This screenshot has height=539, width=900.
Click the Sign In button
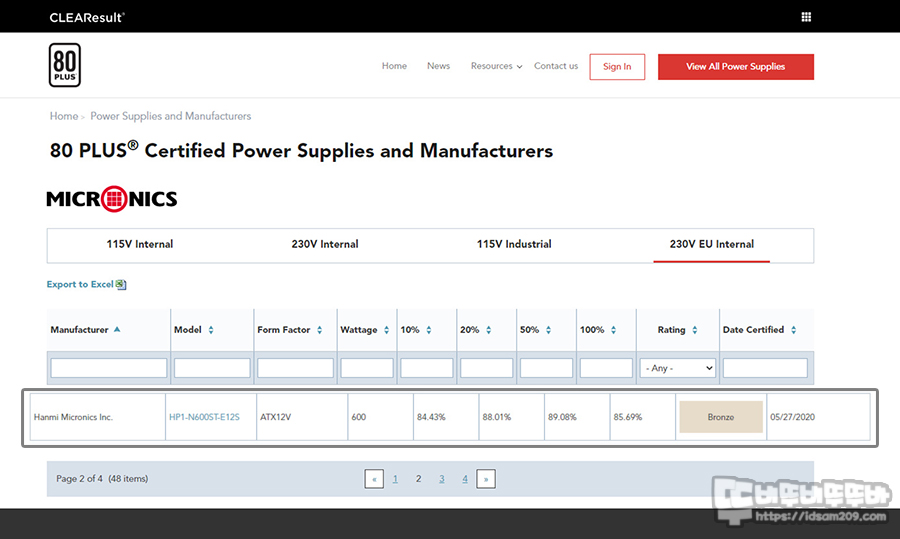(x=617, y=67)
